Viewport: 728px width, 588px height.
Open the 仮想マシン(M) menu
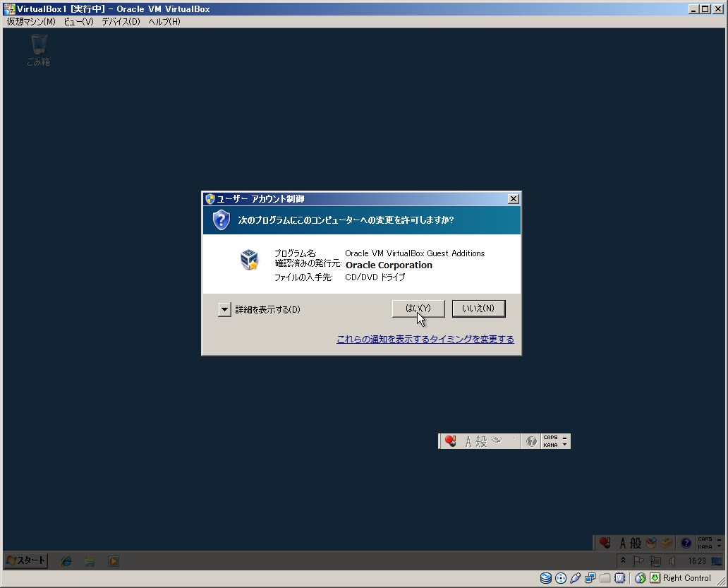coord(31,22)
